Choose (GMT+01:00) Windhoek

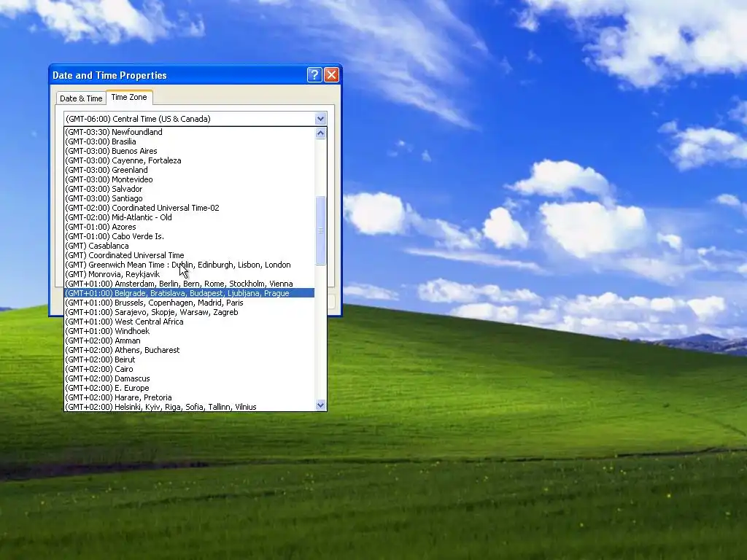point(189,331)
